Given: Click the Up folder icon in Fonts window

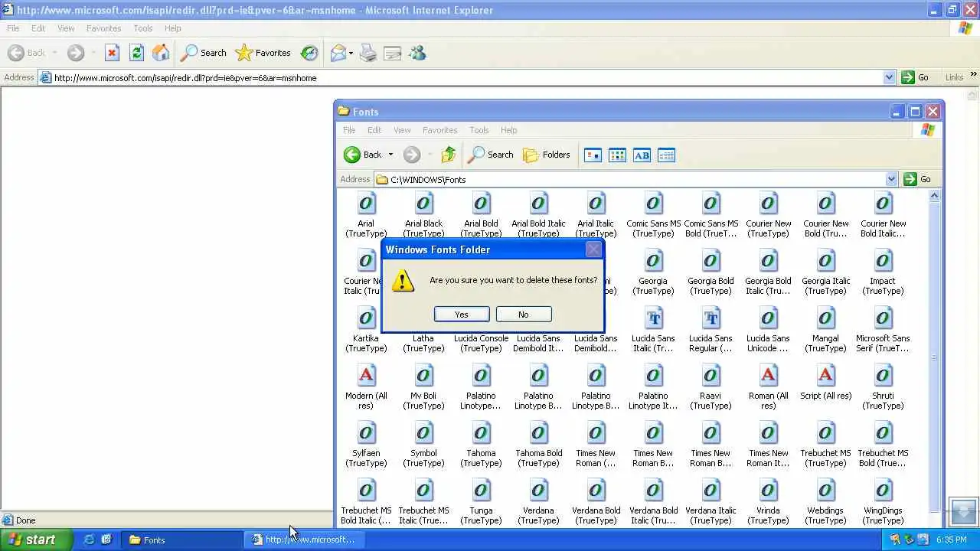Looking at the screenshot, I should pyautogui.click(x=449, y=155).
